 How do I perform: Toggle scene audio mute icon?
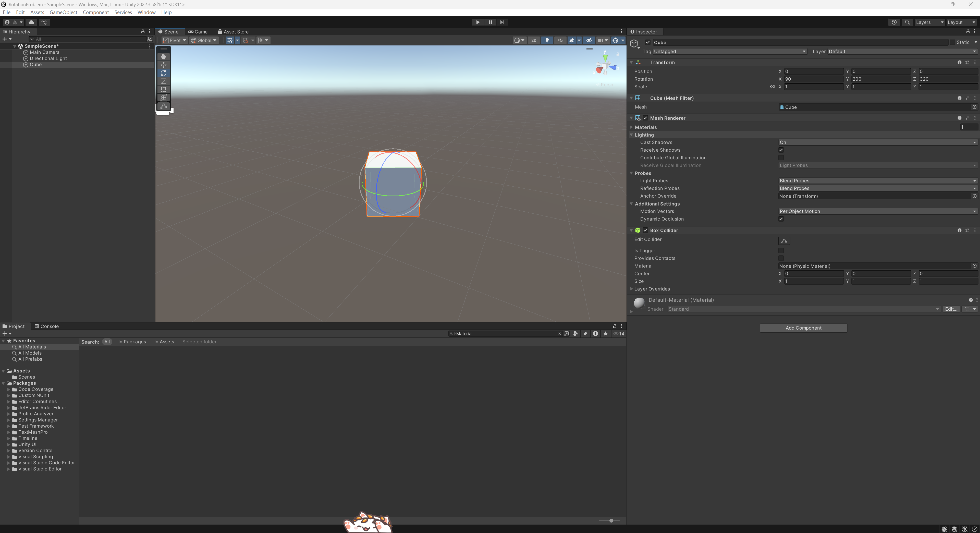tap(560, 40)
